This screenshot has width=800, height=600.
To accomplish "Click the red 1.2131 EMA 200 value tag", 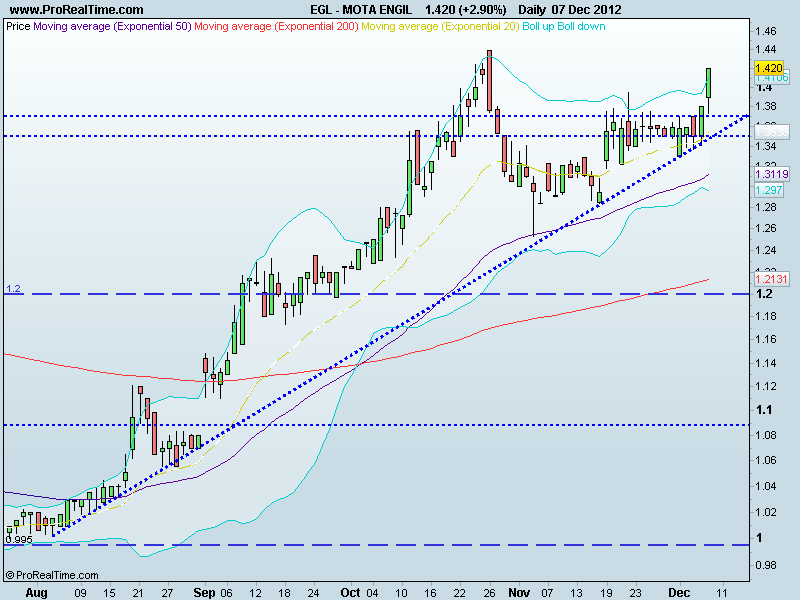I will [771, 279].
